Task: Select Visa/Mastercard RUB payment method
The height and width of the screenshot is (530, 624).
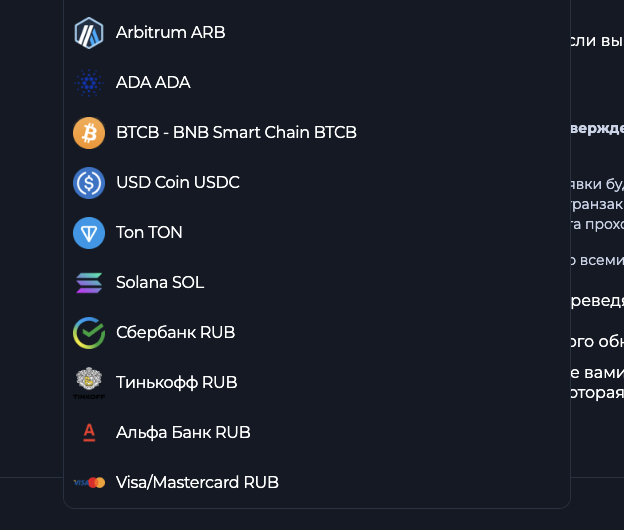Action: click(x=197, y=483)
